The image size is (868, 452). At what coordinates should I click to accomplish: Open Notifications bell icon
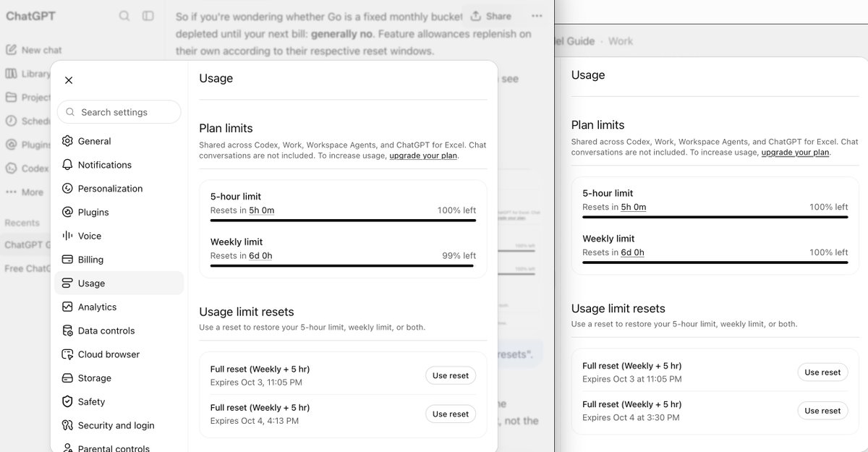pos(67,165)
